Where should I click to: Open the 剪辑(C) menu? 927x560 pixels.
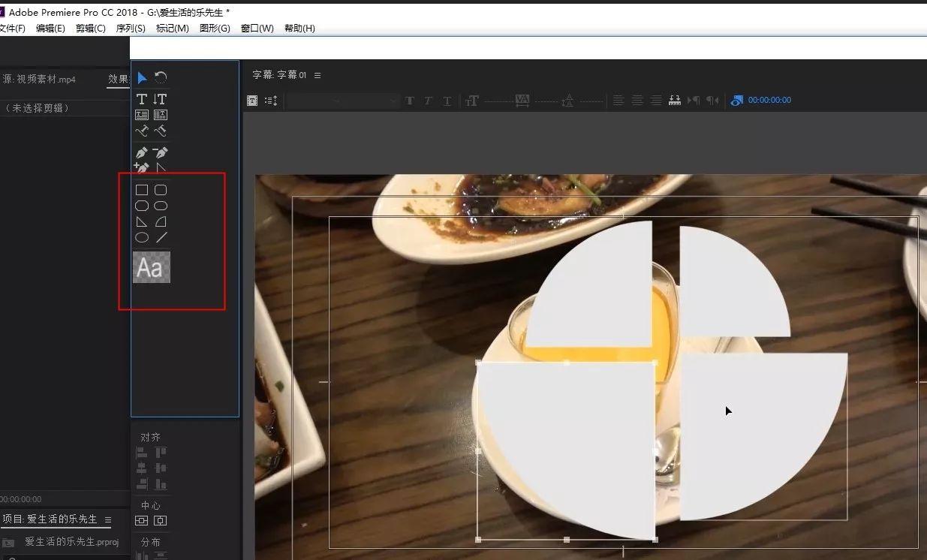click(x=90, y=29)
